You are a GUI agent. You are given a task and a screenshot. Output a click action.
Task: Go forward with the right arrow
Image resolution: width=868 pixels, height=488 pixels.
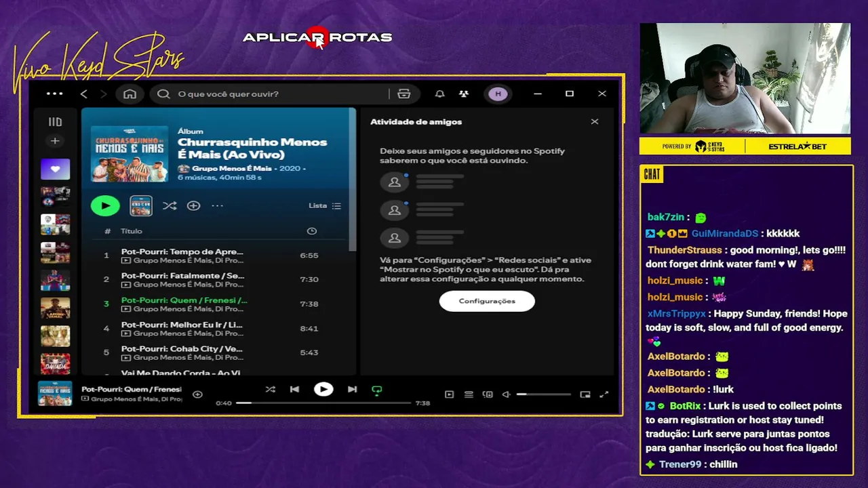tap(103, 94)
